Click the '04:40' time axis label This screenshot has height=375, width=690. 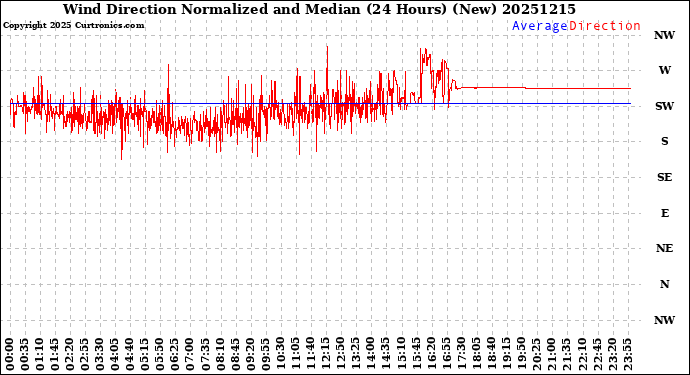tap(130, 355)
